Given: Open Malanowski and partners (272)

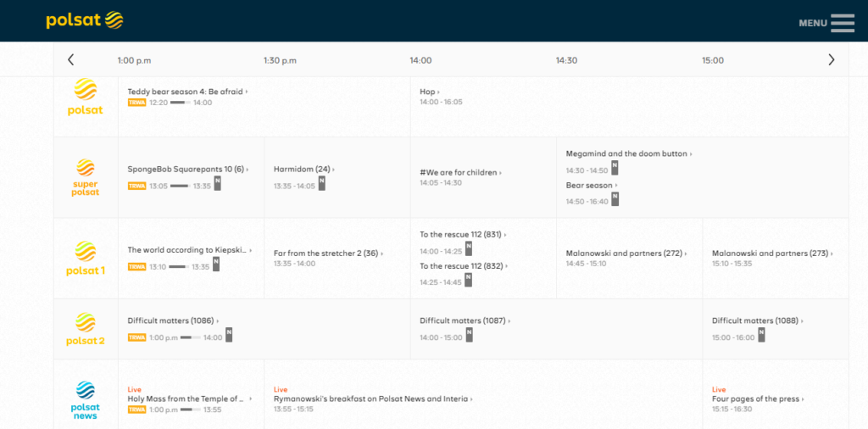Looking at the screenshot, I should point(626,253).
